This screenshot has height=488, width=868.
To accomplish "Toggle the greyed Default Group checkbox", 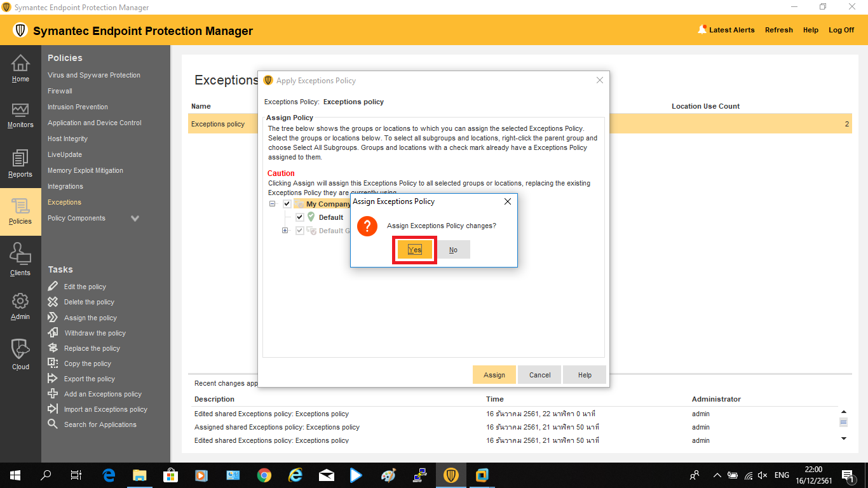I will coord(300,231).
